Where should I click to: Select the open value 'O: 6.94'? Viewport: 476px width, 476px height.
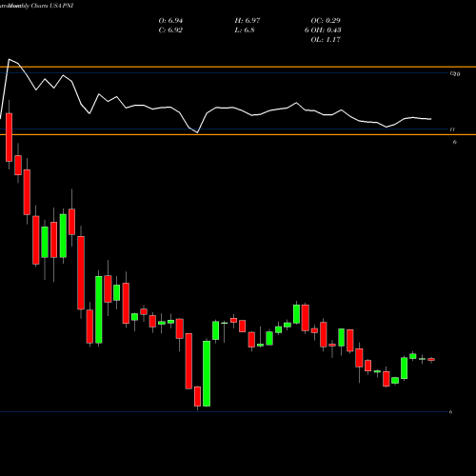click(170, 21)
